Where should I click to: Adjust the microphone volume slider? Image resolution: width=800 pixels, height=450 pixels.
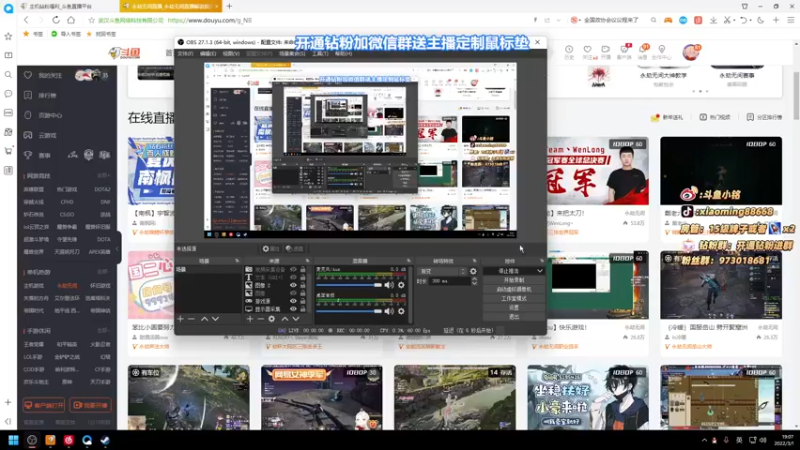tap(349, 285)
